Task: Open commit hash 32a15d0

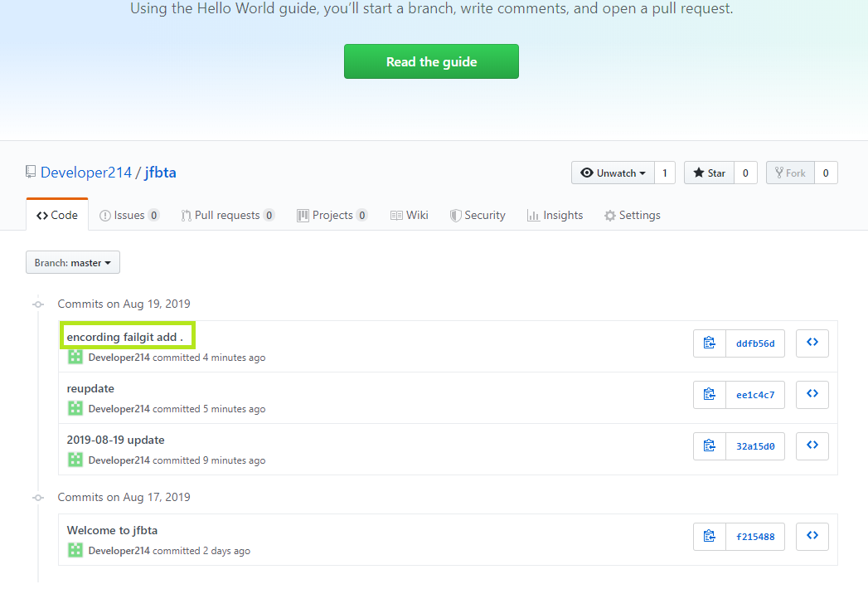Action: [x=755, y=446]
